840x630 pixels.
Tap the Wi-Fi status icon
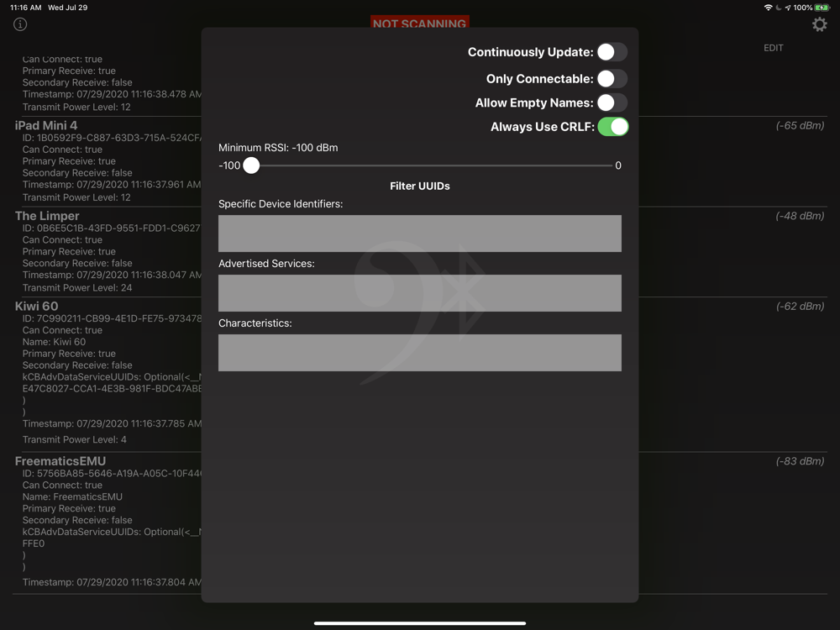coord(769,8)
